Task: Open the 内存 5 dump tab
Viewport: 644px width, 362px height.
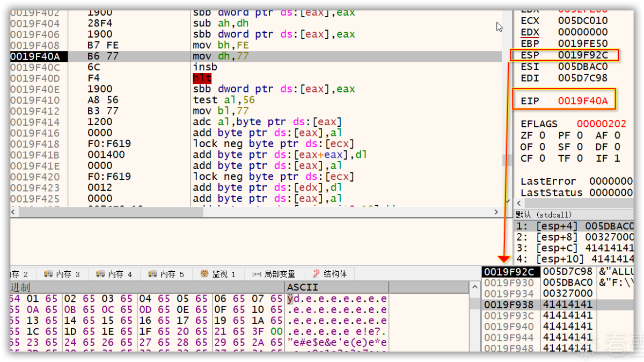Action: coord(166,274)
